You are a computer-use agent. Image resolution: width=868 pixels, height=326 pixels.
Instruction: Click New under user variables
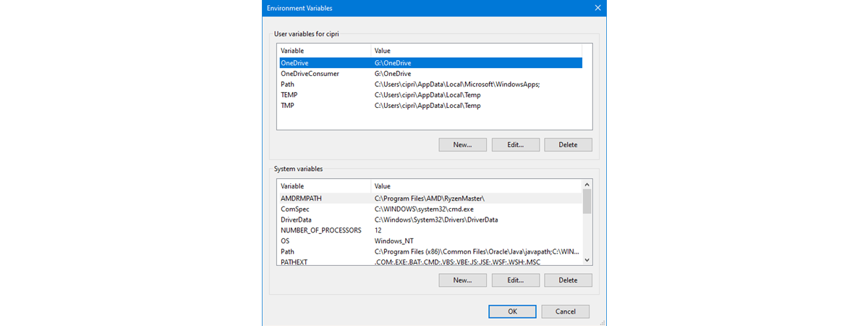click(x=462, y=145)
